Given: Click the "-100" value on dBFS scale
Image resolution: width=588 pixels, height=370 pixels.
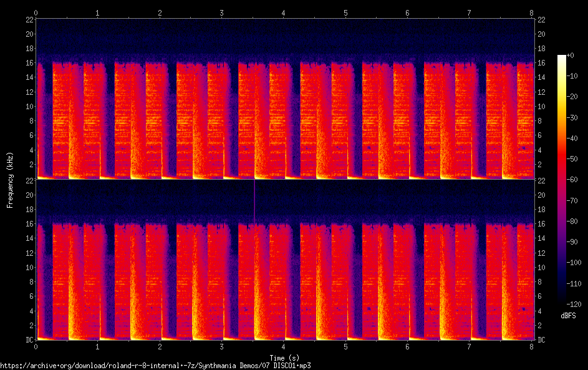Looking at the screenshot, I should (574, 262).
